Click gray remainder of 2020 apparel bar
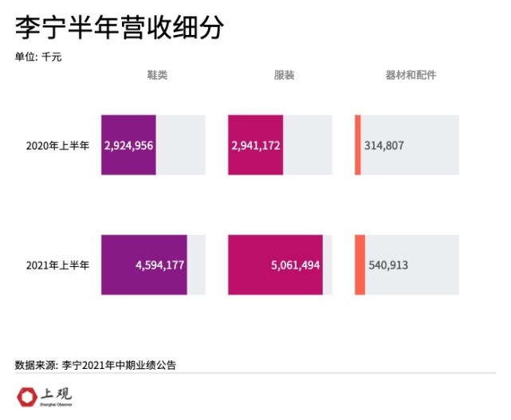511x420 pixels. coord(308,145)
